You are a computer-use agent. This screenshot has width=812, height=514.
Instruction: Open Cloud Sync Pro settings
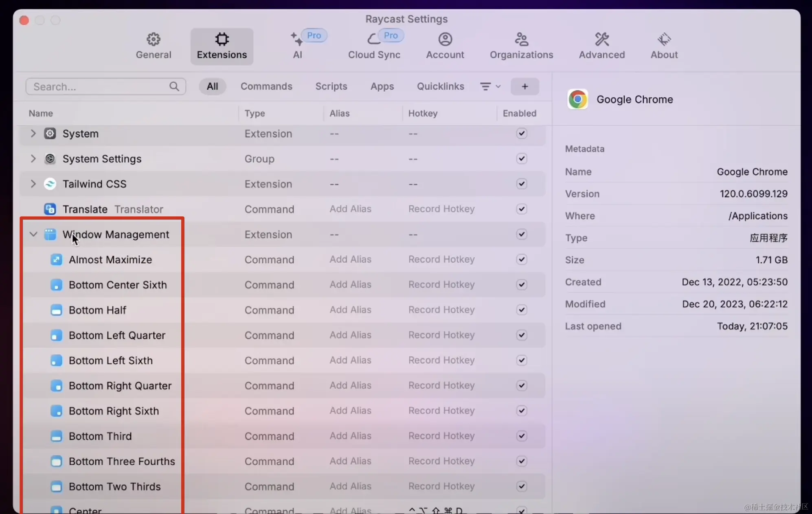coord(373,45)
